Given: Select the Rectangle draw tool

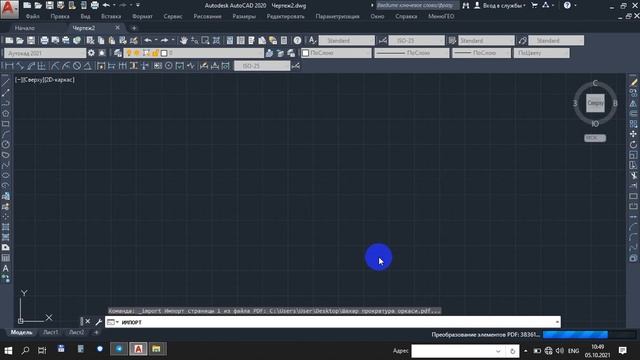Looking at the screenshot, I should click(5, 124).
